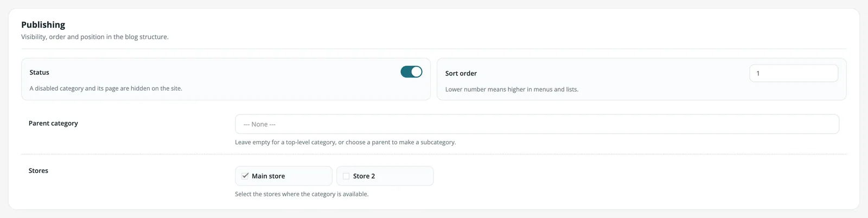
Task: Focus the Sort order number field
Action: click(x=794, y=73)
